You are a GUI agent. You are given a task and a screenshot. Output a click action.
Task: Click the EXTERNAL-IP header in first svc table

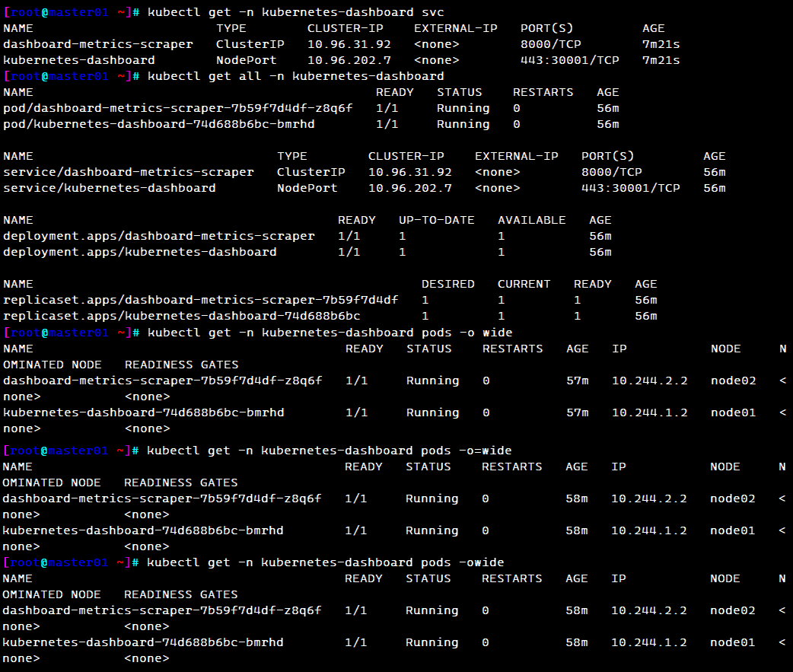point(456,29)
